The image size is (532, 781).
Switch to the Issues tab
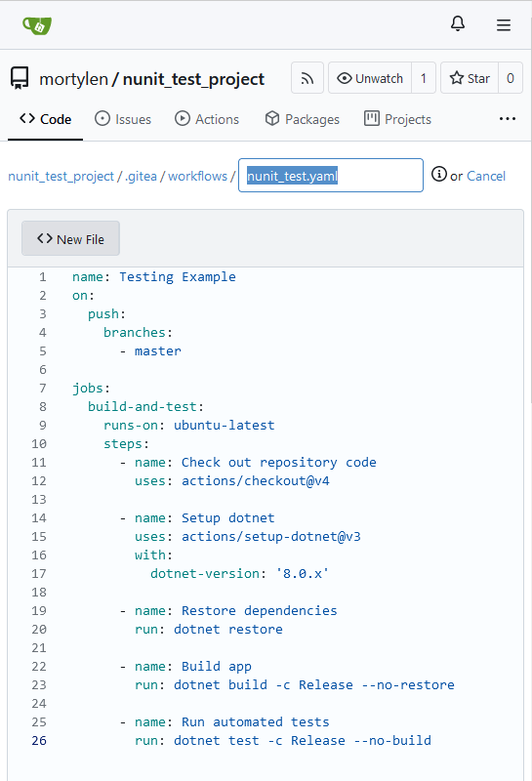click(x=123, y=119)
